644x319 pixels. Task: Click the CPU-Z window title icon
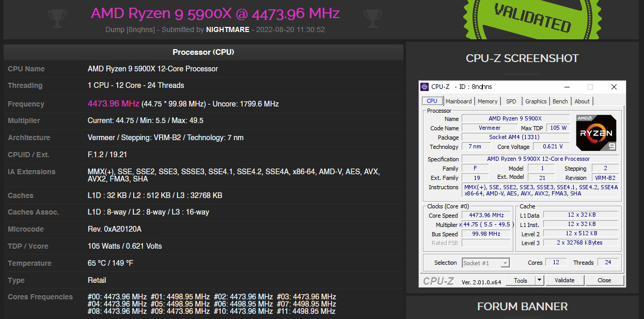425,87
